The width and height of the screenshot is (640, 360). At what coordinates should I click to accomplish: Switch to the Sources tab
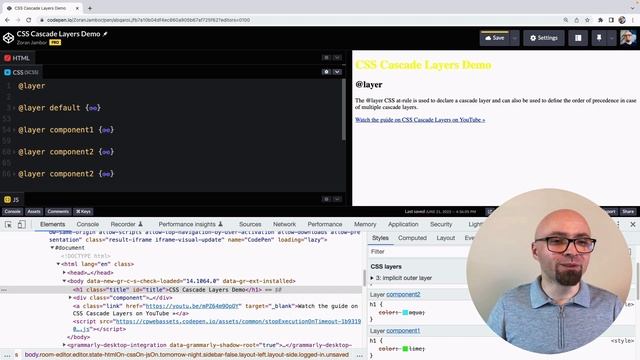pyautogui.click(x=250, y=224)
